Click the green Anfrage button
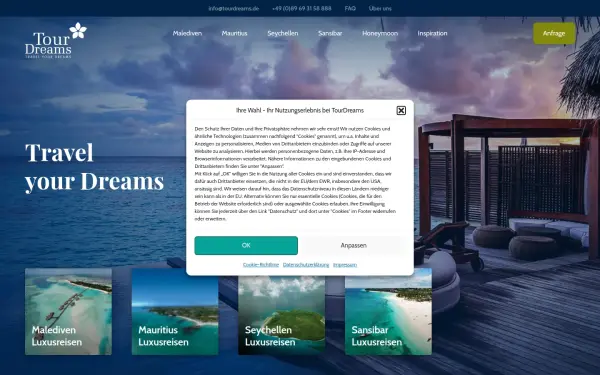Screen dimensions: 600x375 554,33
